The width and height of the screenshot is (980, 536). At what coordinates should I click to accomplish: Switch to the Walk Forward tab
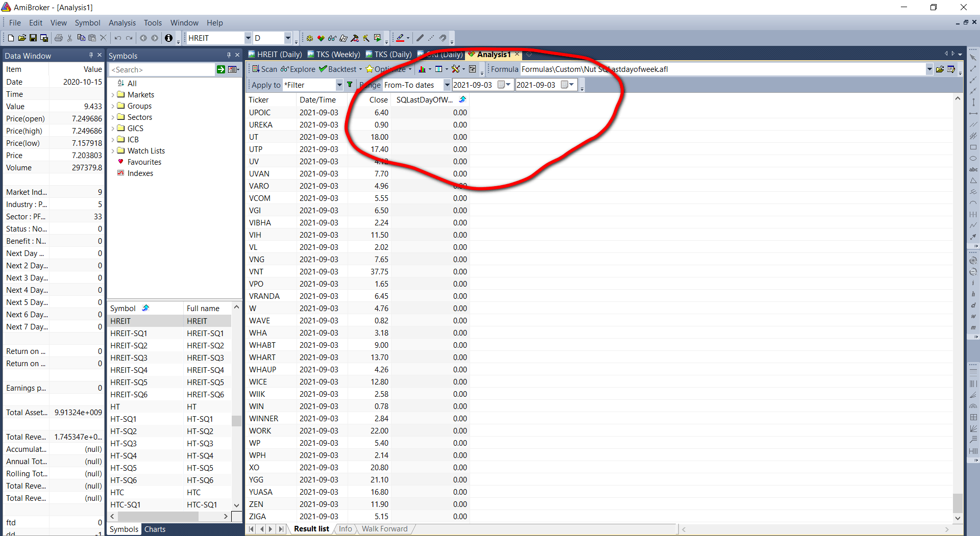(384, 529)
